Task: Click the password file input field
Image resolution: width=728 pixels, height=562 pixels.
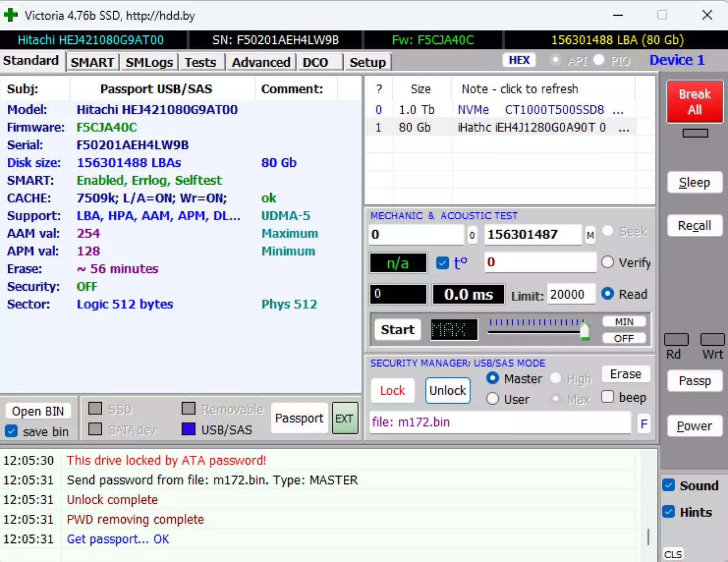Action: [500, 422]
